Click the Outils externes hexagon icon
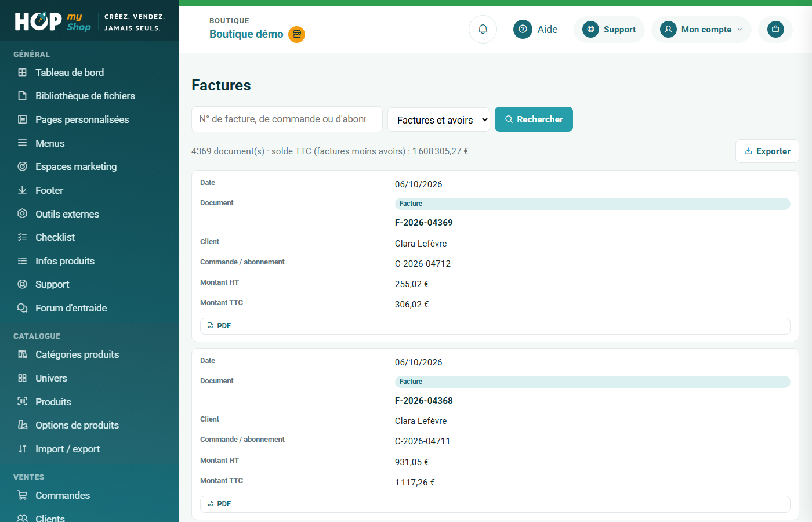 23,213
